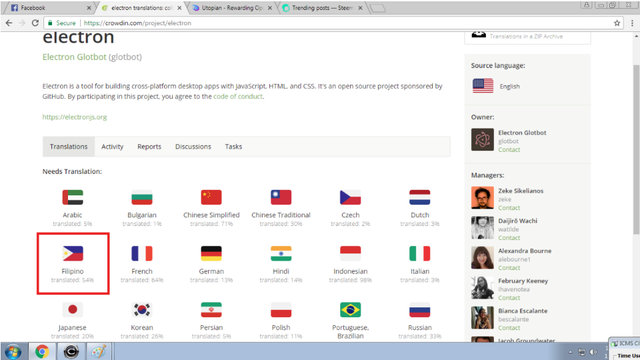This screenshot has height=360, width=640.
Task: Select the Arabic language flag
Action: click(73, 198)
